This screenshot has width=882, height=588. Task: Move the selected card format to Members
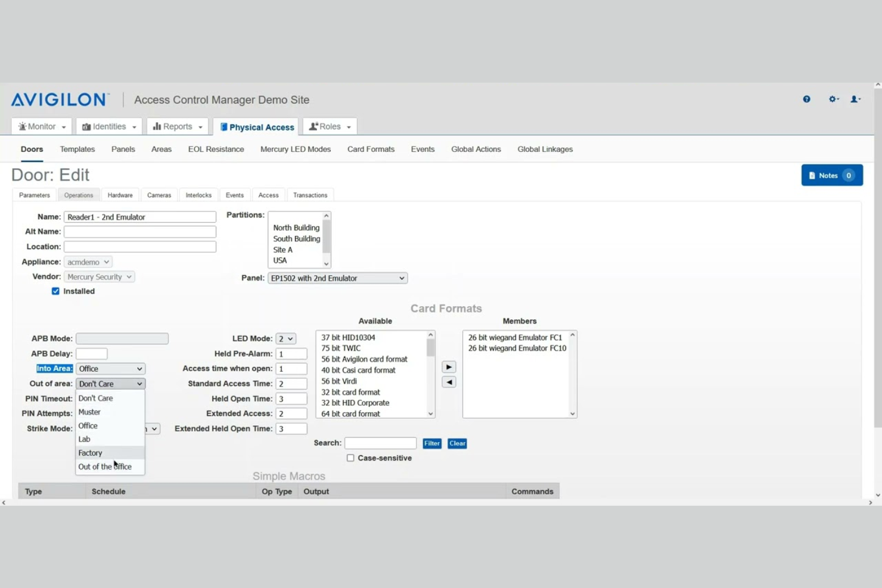tap(449, 367)
